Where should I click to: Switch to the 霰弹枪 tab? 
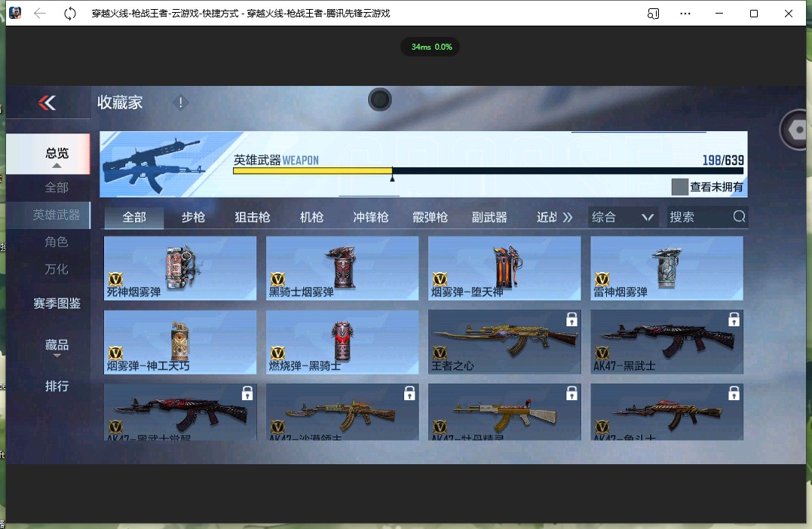(430, 217)
